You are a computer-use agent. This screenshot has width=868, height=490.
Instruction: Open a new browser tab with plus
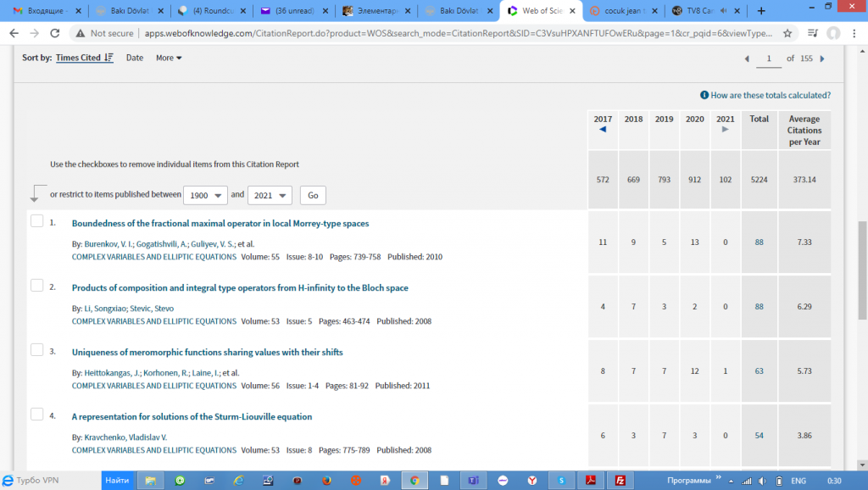click(x=760, y=11)
